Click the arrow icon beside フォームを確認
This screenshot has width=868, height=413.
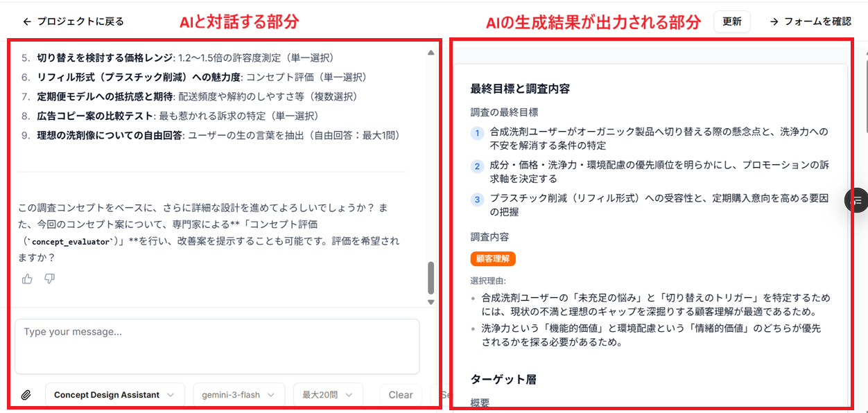pos(774,21)
